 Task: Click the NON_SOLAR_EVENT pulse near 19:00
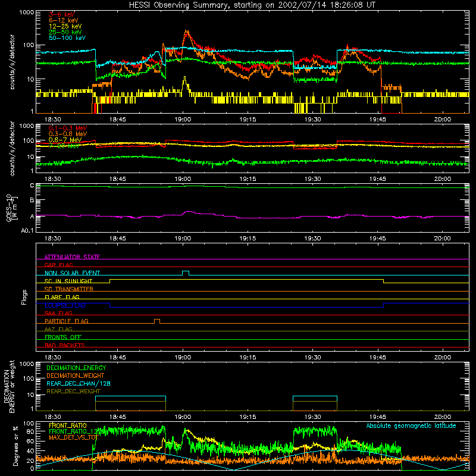tap(186, 273)
